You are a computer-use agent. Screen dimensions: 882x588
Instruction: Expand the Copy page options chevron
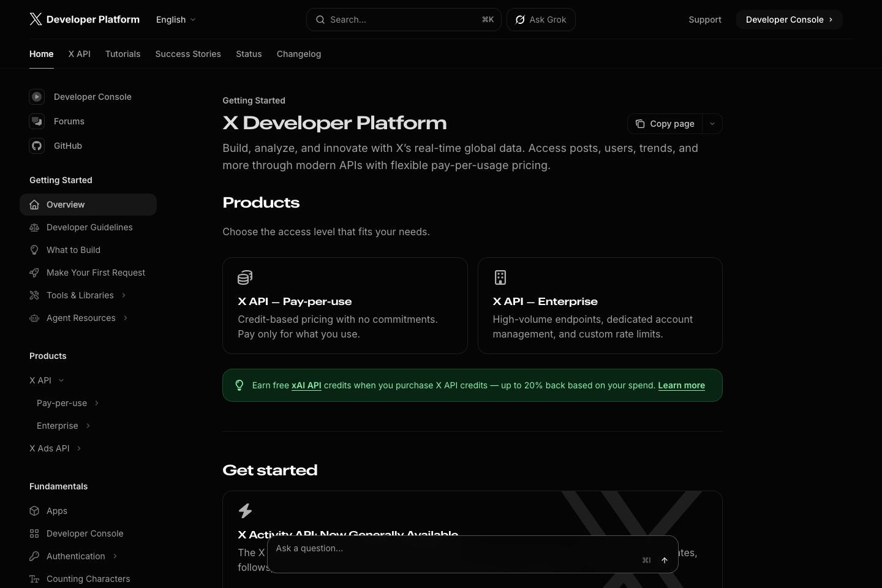pyautogui.click(x=712, y=124)
